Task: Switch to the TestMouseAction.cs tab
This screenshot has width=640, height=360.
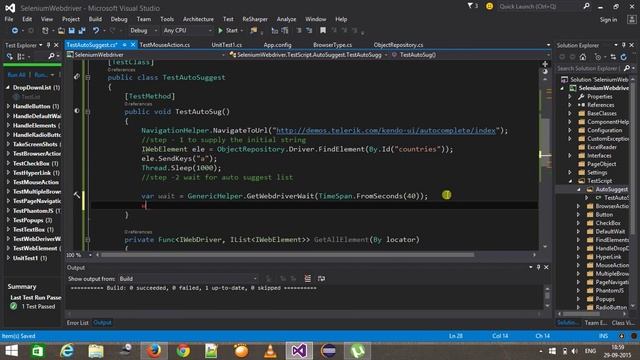Action: pos(164,45)
